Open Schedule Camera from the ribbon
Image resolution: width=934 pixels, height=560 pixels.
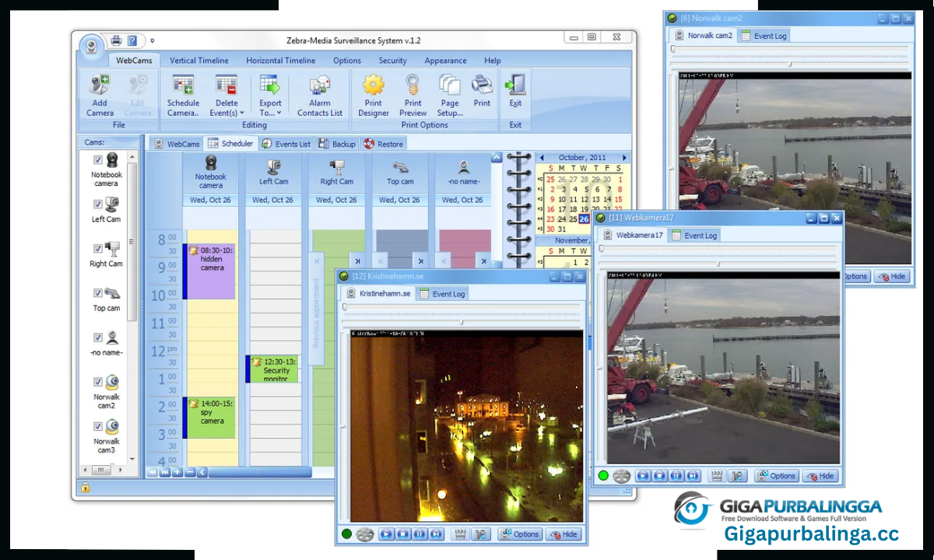click(x=183, y=96)
